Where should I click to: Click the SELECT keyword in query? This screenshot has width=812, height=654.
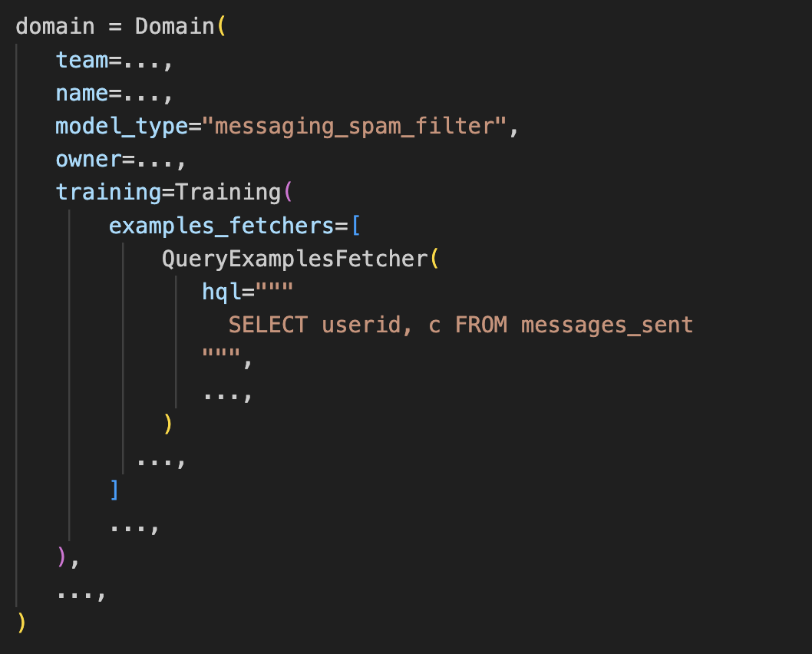269,325
